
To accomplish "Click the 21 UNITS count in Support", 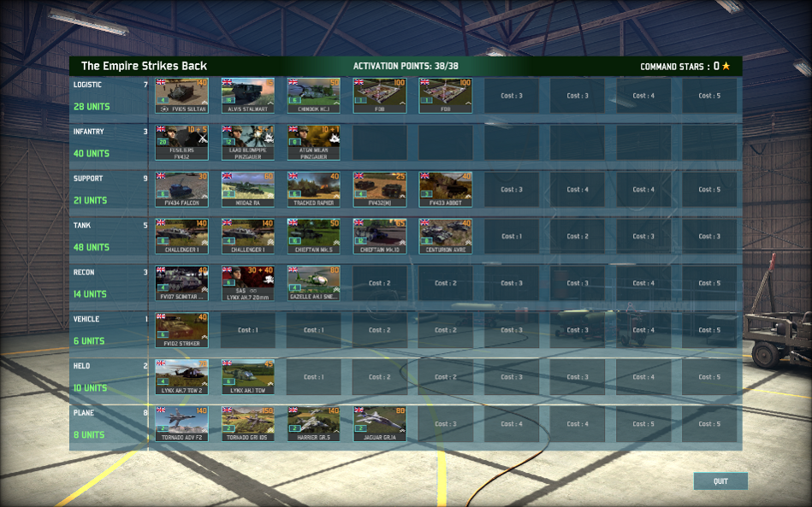I will pos(90,200).
